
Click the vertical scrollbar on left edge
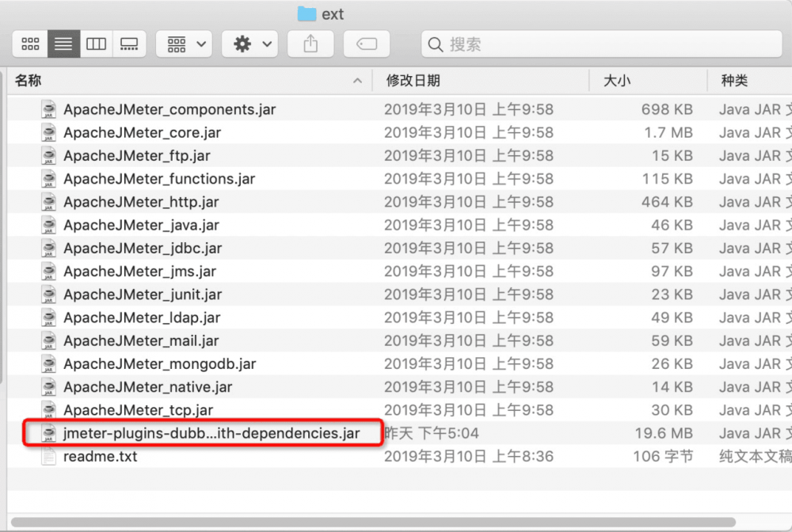(2, 227)
